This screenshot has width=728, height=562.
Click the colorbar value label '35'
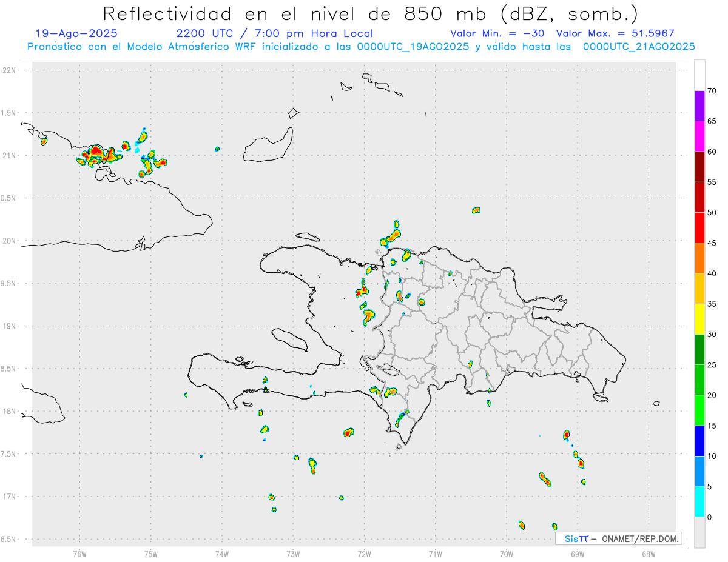(712, 304)
